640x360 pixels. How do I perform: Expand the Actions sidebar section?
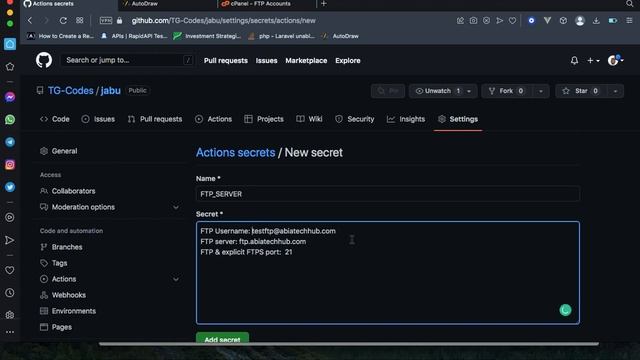[176, 279]
